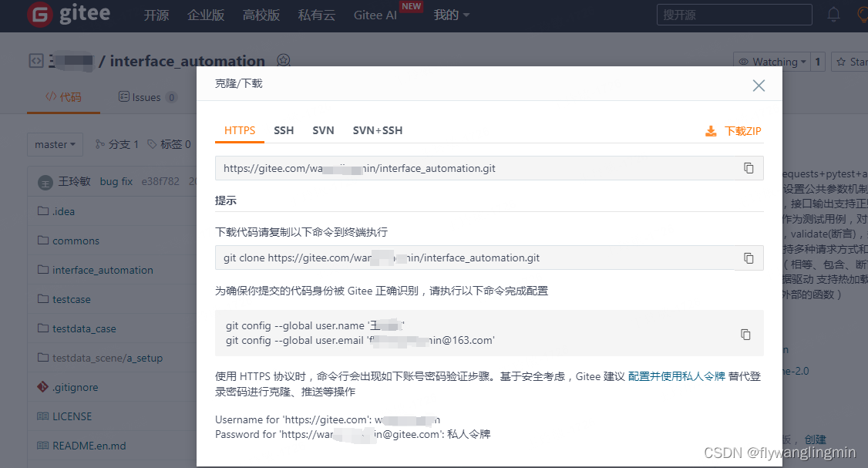Click the bug fix commit message
Screen dimensions: 868x468
pyautogui.click(x=116, y=182)
